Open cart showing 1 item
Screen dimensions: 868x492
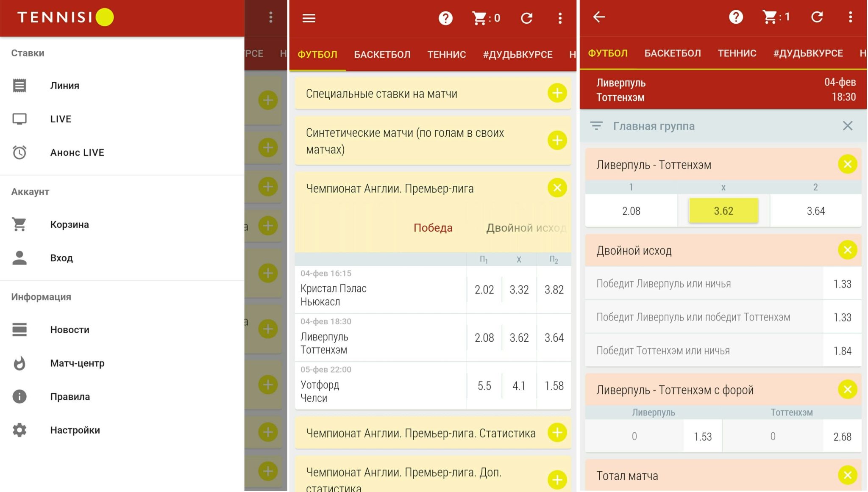coord(776,17)
